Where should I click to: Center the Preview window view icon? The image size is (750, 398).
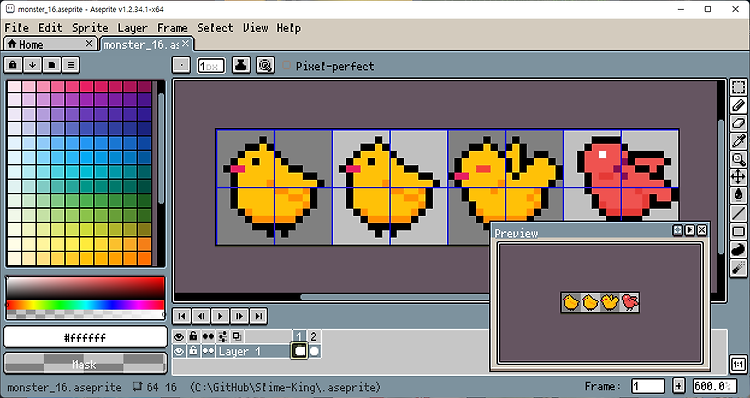[x=678, y=230]
